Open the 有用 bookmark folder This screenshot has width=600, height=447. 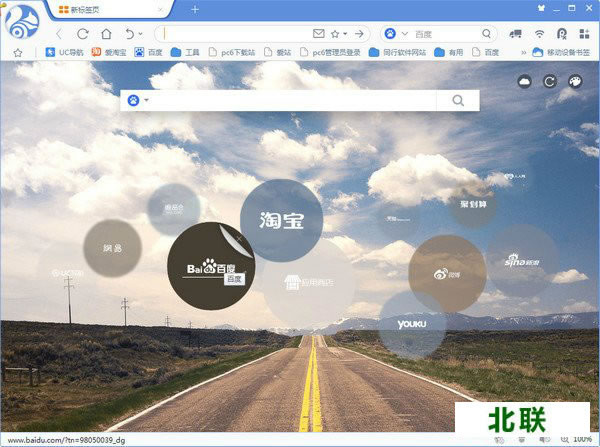click(x=448, y=52)
